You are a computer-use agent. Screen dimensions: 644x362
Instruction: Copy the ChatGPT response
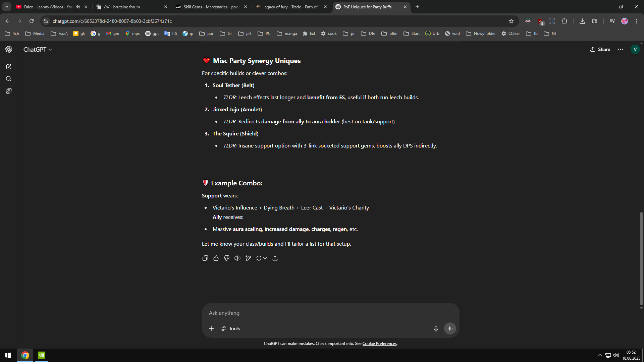click(205, 258)
